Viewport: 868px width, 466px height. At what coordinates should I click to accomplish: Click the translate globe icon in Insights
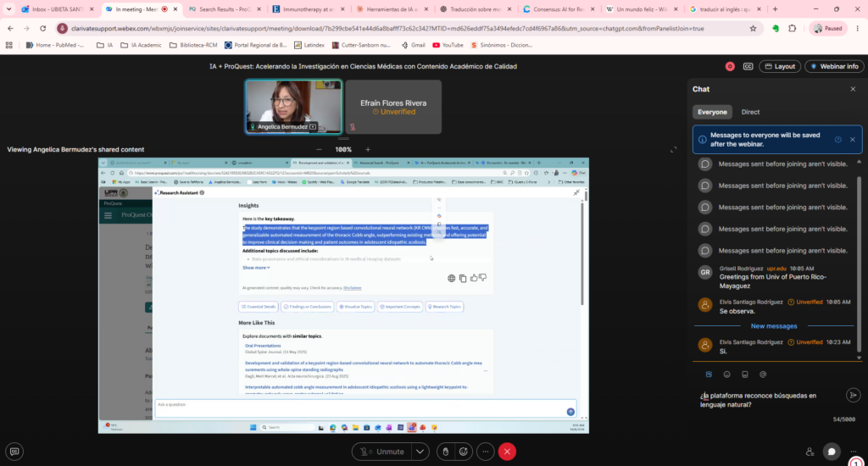pos(451,279)
